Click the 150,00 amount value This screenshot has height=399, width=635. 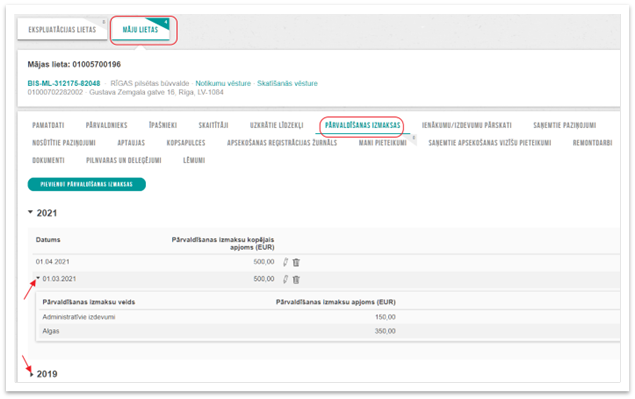point(385,317)
